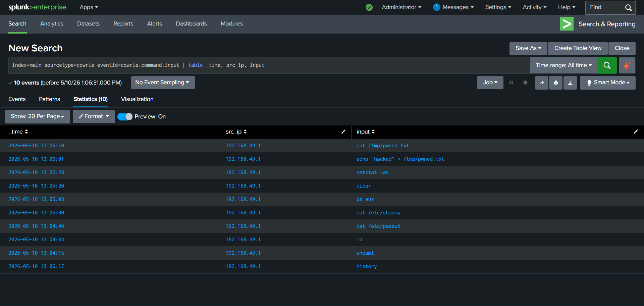Open the Save As dropdown
This screenshot has height=306, width=644.
pos(528,48)
